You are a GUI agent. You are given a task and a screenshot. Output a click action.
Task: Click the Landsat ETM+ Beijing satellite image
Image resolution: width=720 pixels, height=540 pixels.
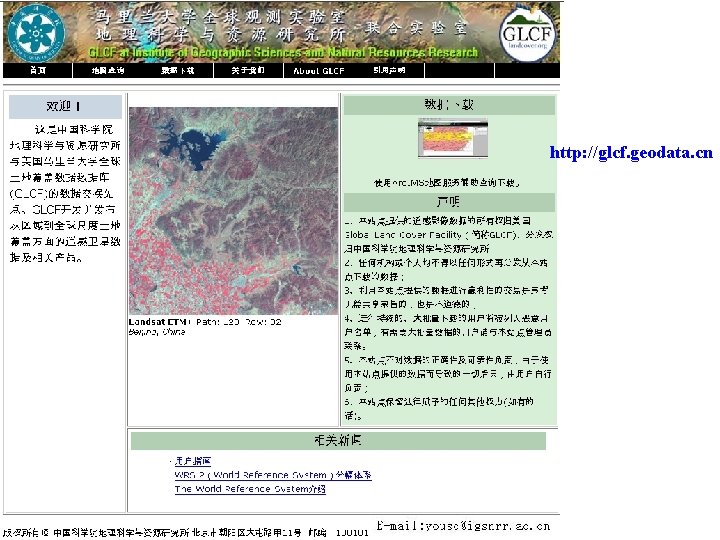(233, 211)
